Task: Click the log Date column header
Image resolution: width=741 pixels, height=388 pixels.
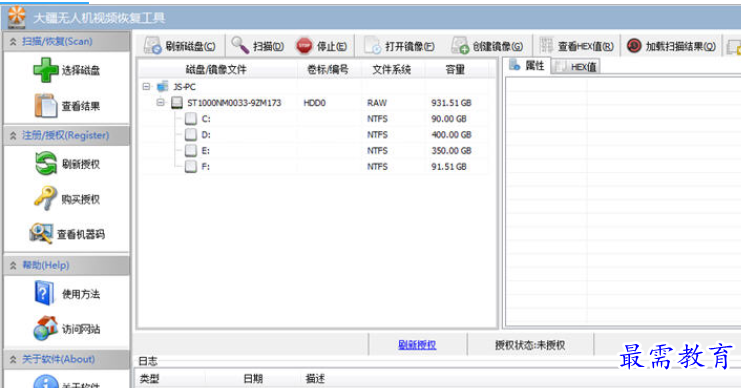Action: coord(253,379)
